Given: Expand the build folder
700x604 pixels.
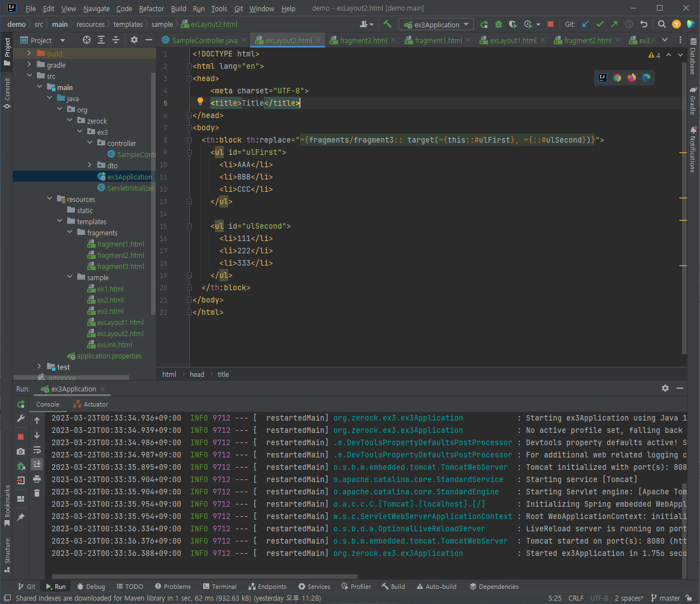Looking at the screenshot, I should pos(29,53).
